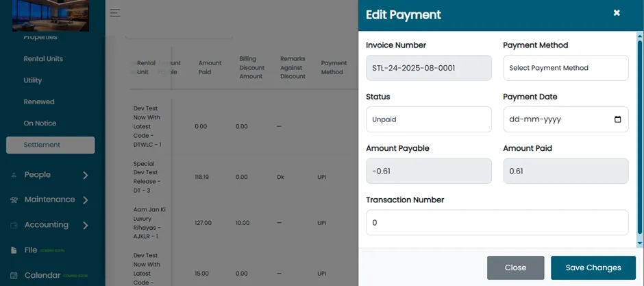
Task: Click the Close button
Action: 515,268
